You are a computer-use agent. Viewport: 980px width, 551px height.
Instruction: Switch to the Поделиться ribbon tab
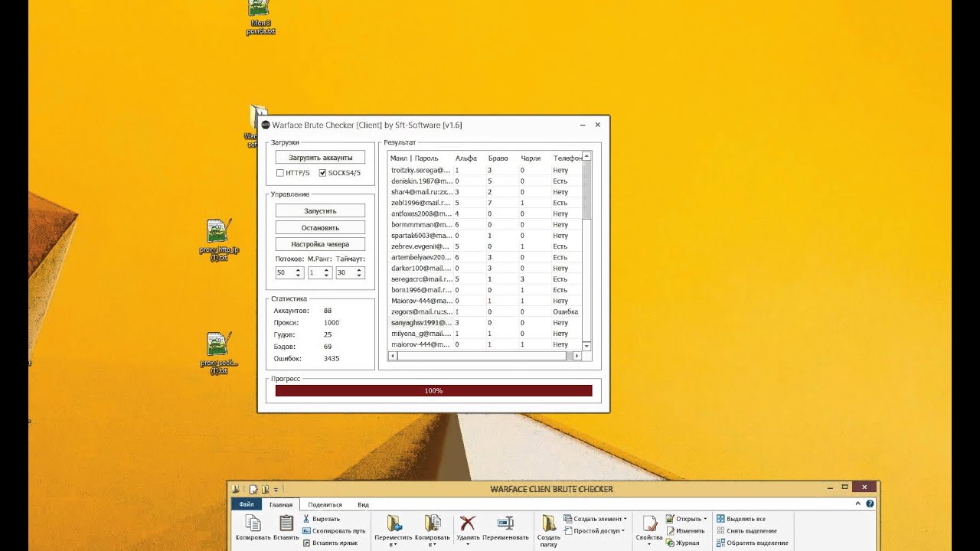pos(325,505)
